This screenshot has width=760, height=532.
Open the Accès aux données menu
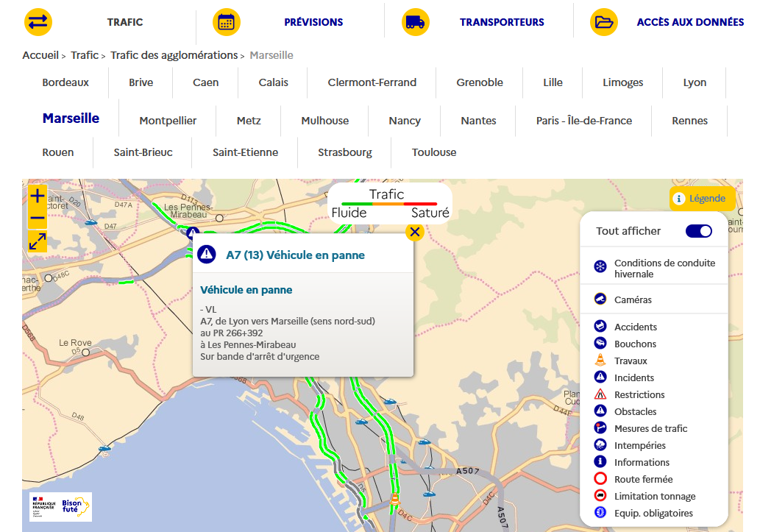click(690, 22)
